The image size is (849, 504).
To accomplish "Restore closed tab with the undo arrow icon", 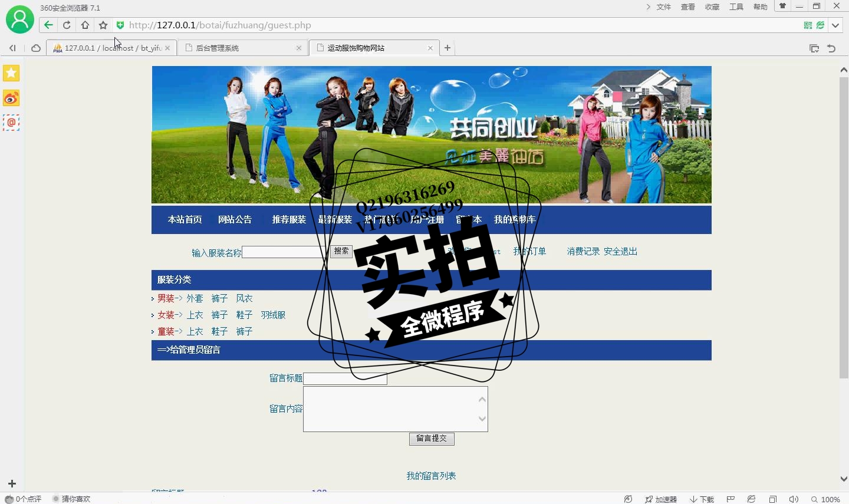I will click(831, 48).
